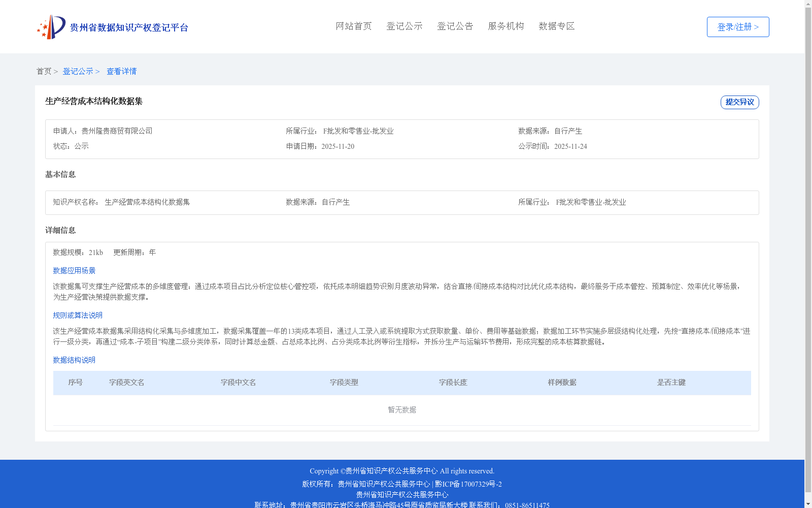This screenshot has height=508, width=812.
Task: Click the scrollbar up arrow
Action: click(808, 4)
